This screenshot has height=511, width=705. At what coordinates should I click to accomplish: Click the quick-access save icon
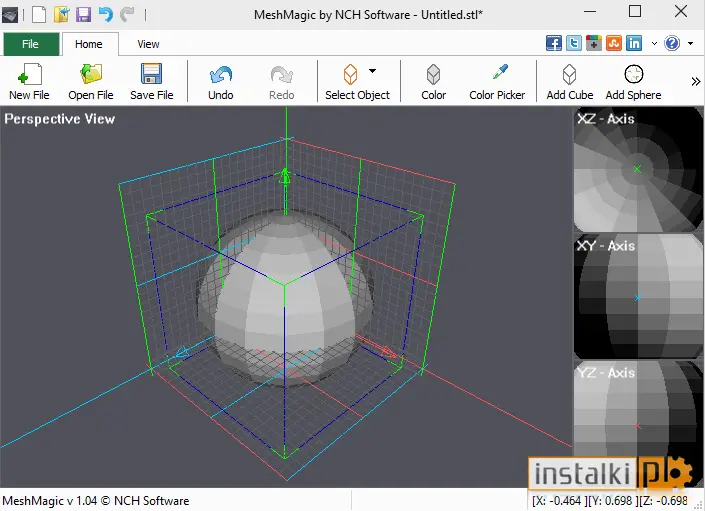(x=84, y=14)
